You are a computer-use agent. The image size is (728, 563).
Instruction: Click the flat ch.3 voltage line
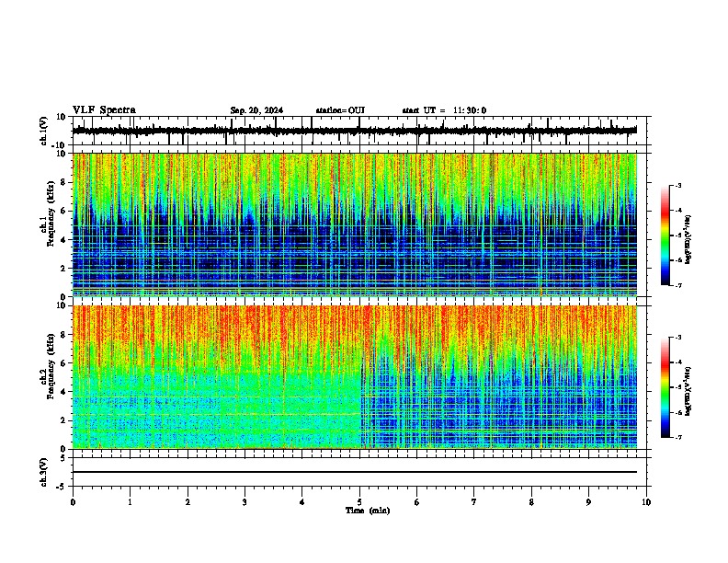pos(354,472)
